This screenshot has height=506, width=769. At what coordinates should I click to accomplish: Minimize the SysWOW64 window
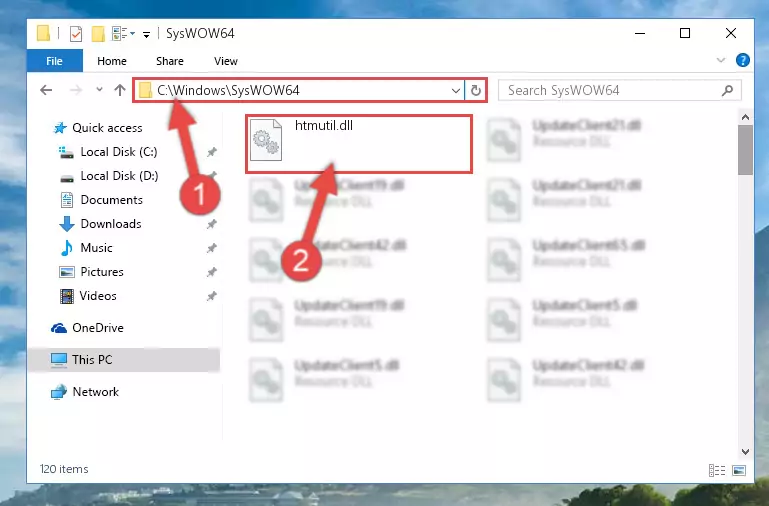[640, 33]
